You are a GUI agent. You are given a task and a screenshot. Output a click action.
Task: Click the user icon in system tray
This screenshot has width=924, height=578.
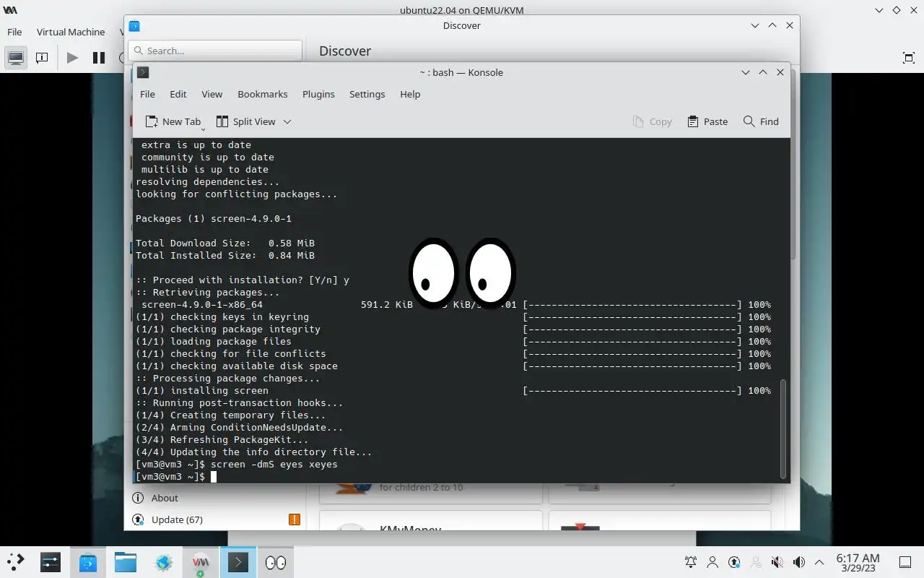(x=712, y=561)
